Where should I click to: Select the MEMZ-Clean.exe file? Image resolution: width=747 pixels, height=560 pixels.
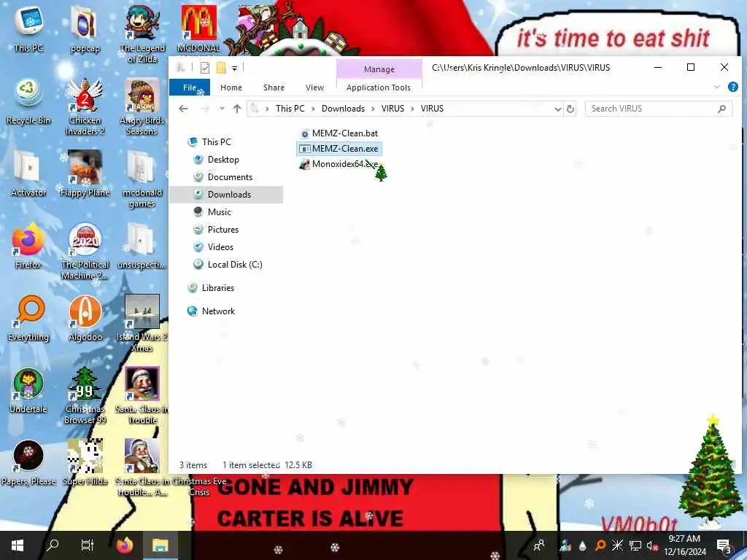click(338, 149)
